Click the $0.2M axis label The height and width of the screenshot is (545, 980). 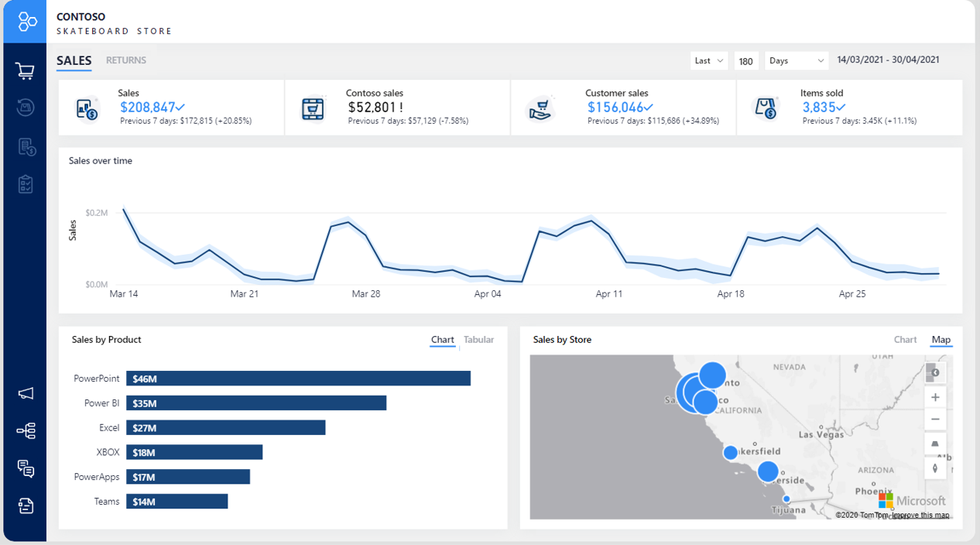[x=97, y=212]
